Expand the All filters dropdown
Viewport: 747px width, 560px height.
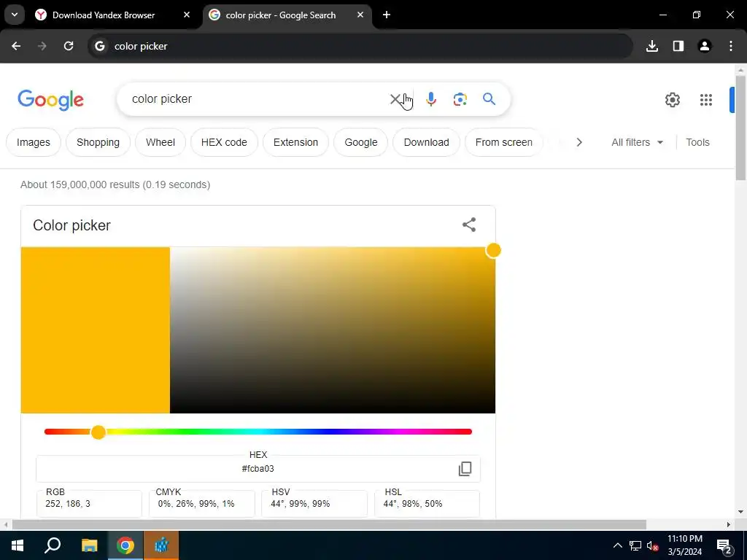click(637, 142)
